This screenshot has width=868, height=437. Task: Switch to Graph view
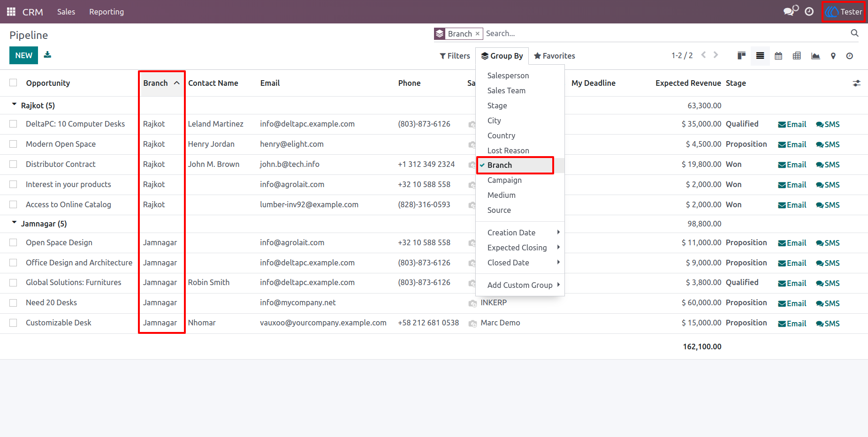[x=815, y=56]
